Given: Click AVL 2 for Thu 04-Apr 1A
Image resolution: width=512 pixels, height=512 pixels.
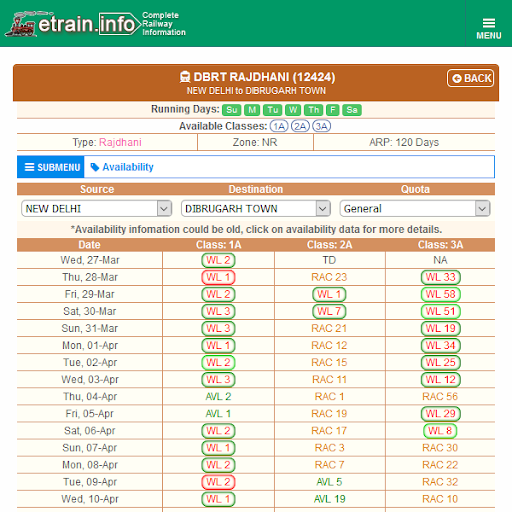Looking at the screenshot, I should [219, 397].
